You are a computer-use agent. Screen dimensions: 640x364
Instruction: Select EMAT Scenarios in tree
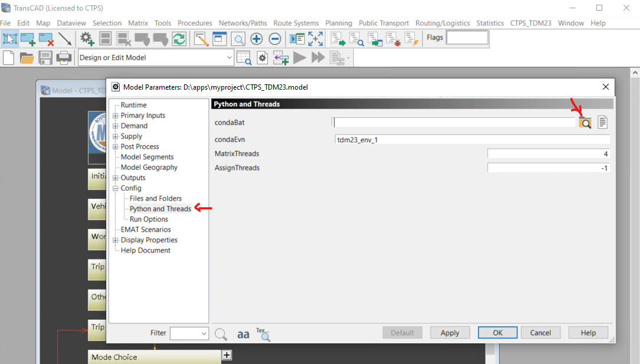pos(146,229)
